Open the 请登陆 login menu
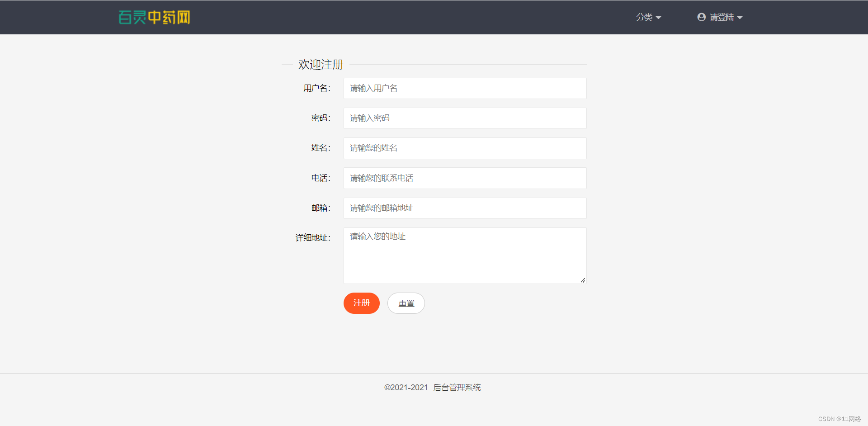Viewport: 868px width, 426px height. pyautogui.click(x=721, y=17)
